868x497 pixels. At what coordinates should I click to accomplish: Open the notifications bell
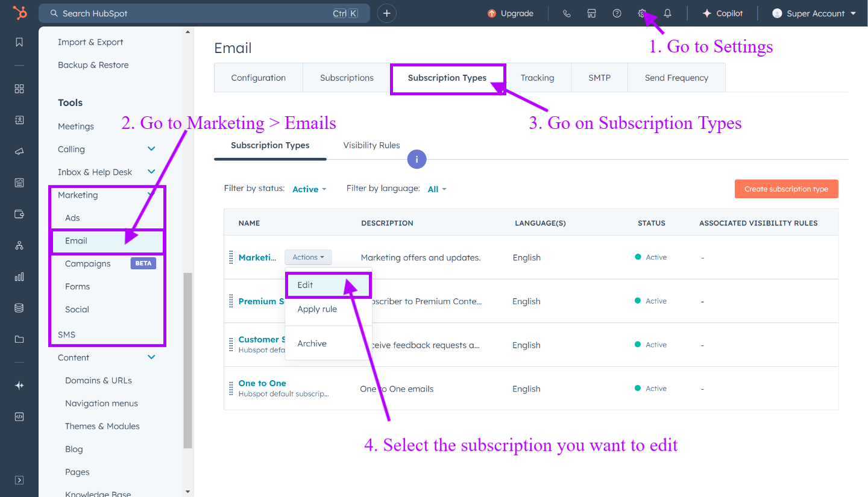coord(667,13)
